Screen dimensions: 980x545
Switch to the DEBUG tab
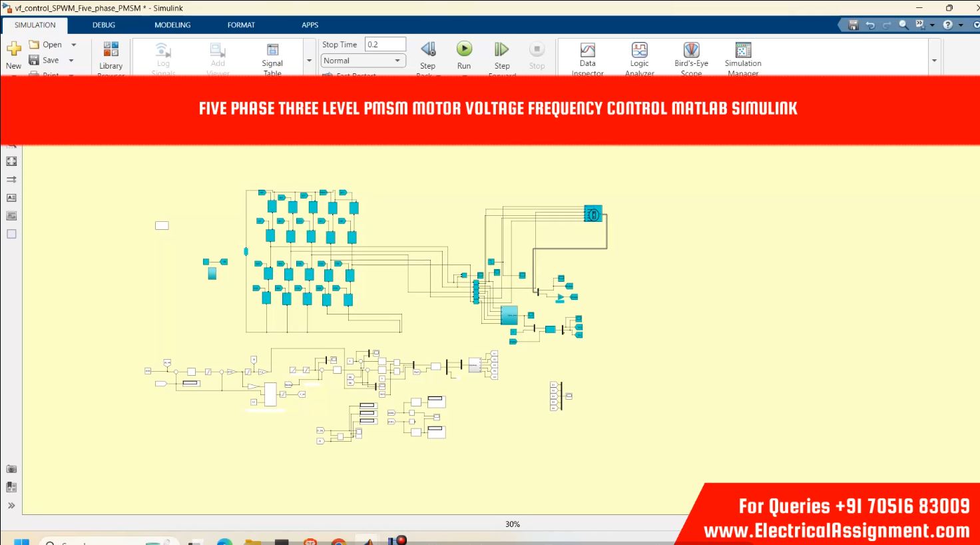pyautogui.click(x=104, y=25)
